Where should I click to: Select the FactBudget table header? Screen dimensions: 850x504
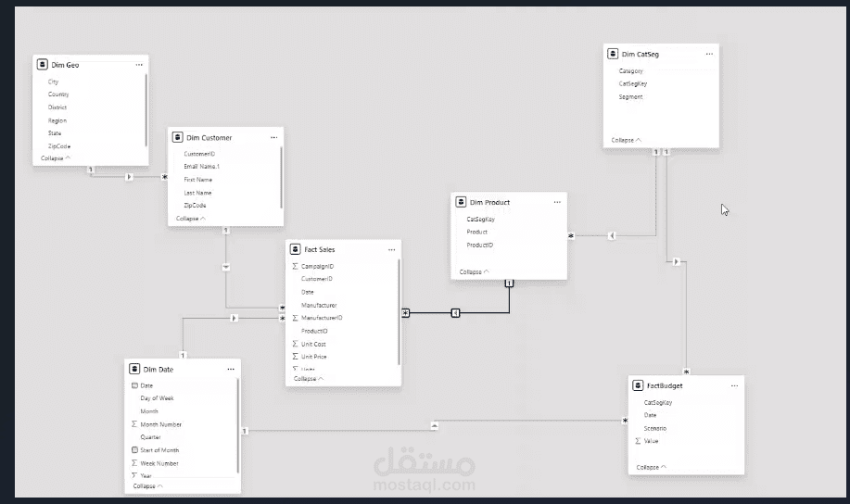point(686,385)
